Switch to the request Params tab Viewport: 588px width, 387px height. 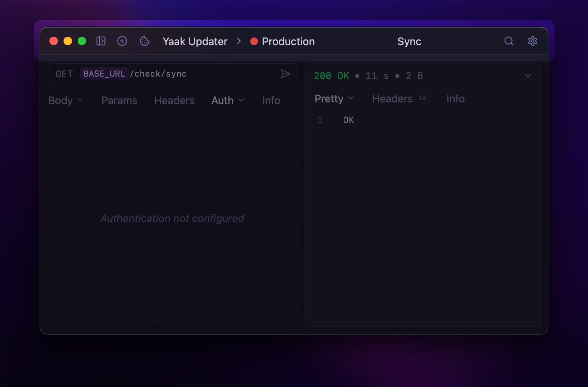pyautogui.click(x=119, y=101)
